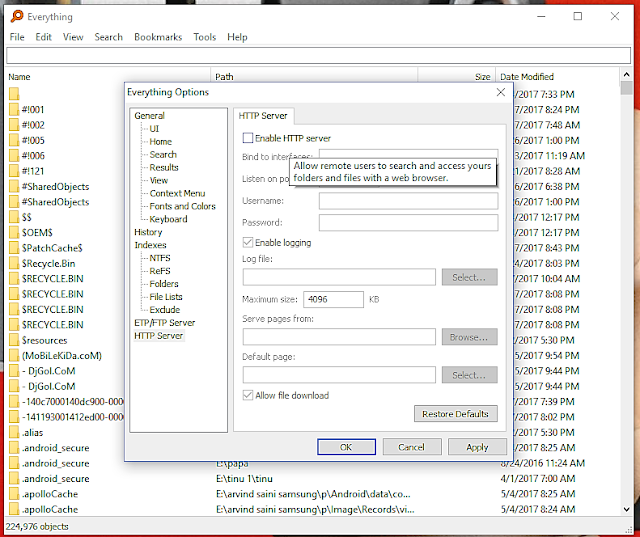Select Home in options tree
The image size is (640, 537).
pyautogui.click(x=160, y=142)
